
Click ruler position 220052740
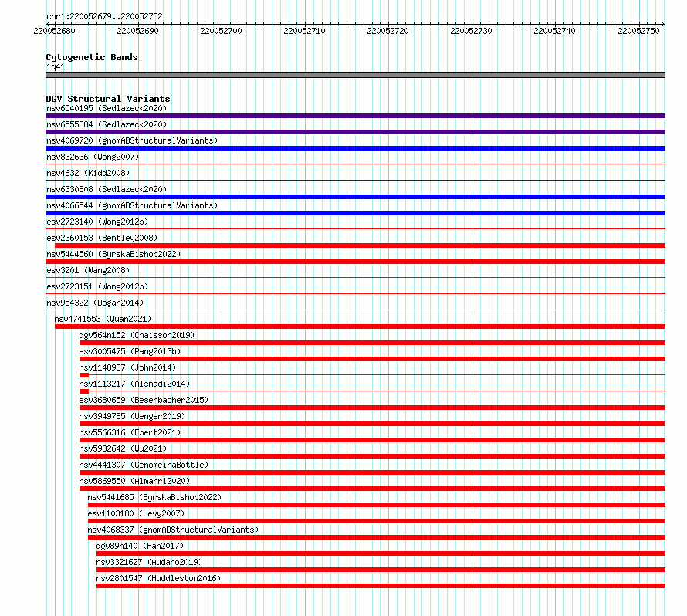click(x=554, y=31)
